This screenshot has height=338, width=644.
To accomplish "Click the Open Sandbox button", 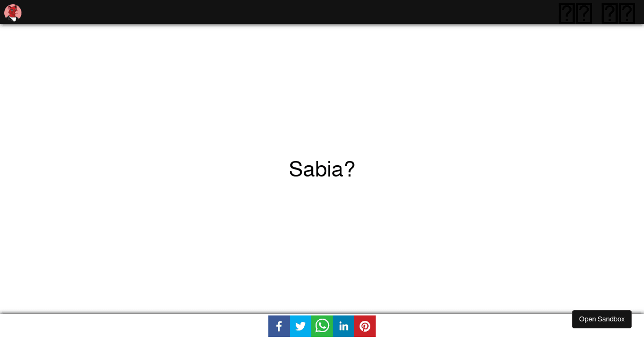I will click(x=602, y=319).
